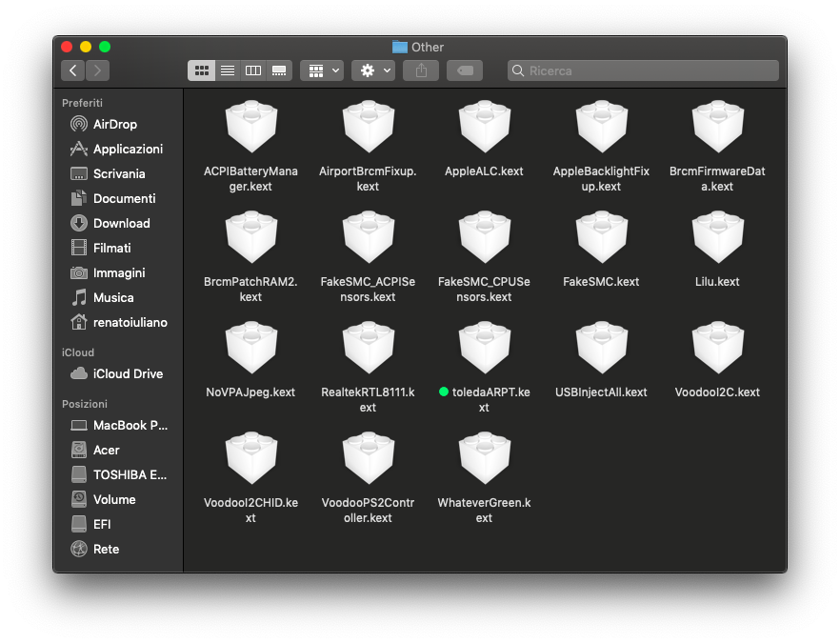Switch to gallery view mode
Viewport: 840px width, 643px height.
[279, 70]
